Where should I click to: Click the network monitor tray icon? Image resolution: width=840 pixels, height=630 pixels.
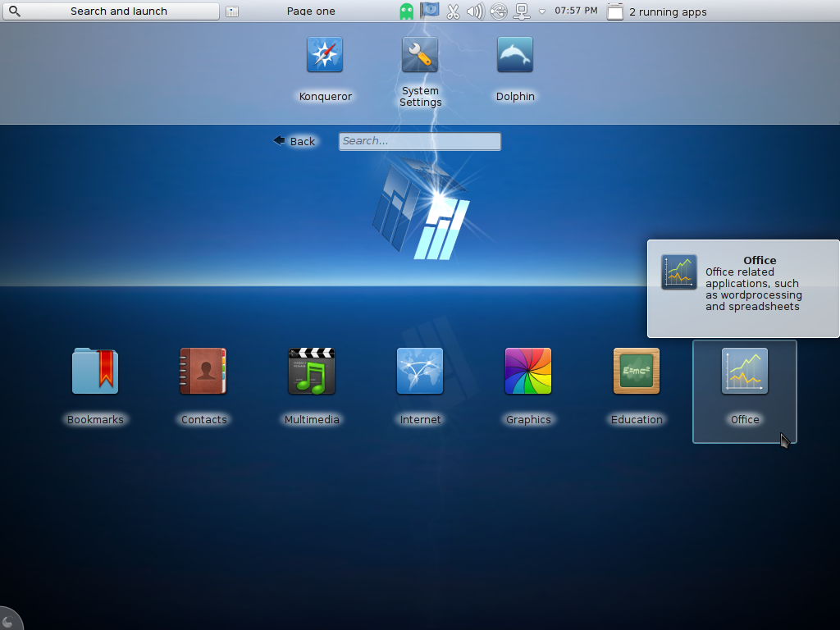tap(522, 11)
